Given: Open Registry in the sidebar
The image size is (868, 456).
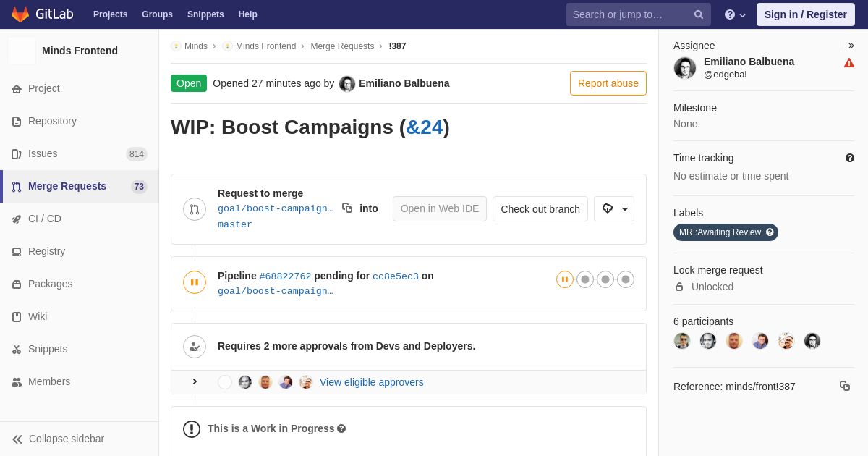Looking at the screenshot, I should (x=80, y=251).
